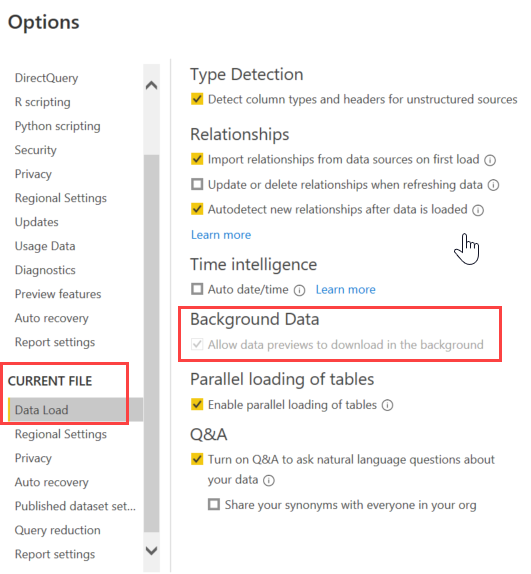Viewport: 531px width, 574px height.
Task: Click the sidebar vertical scrollbar thumb
Action: 151,343
